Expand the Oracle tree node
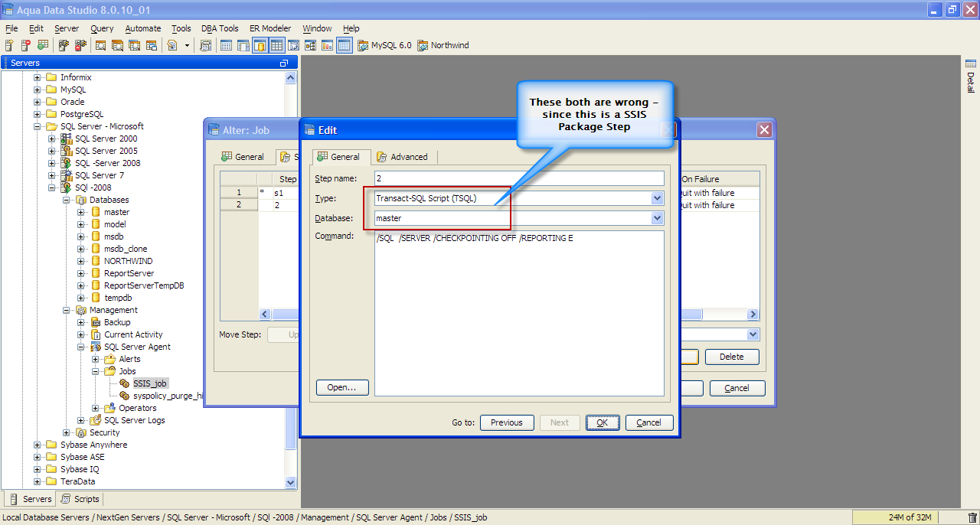Viewport: 980px width, 525px height. 37,102
